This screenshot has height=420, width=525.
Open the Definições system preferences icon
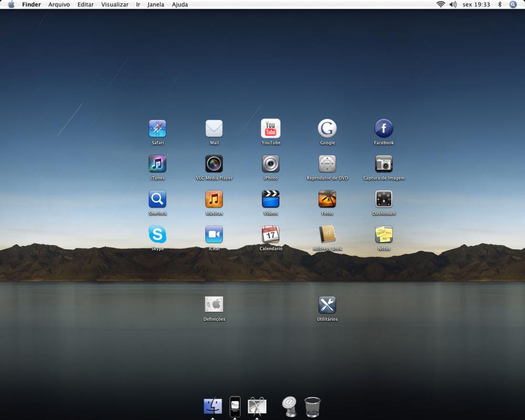point(214,304)
